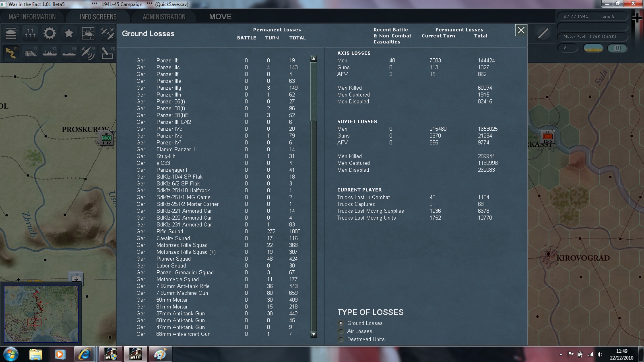Click the red 11-5 unit counter on map
Screen dimensions: 644x362
pos(547,137)
